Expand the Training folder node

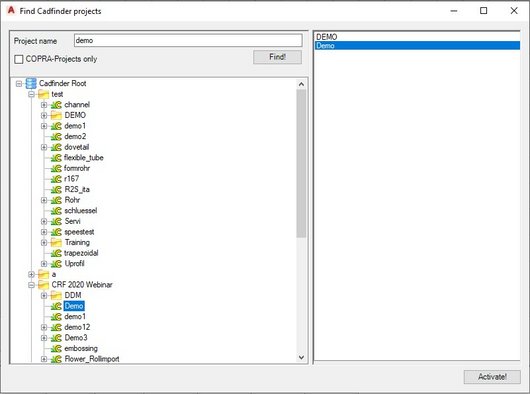(44, 243)
